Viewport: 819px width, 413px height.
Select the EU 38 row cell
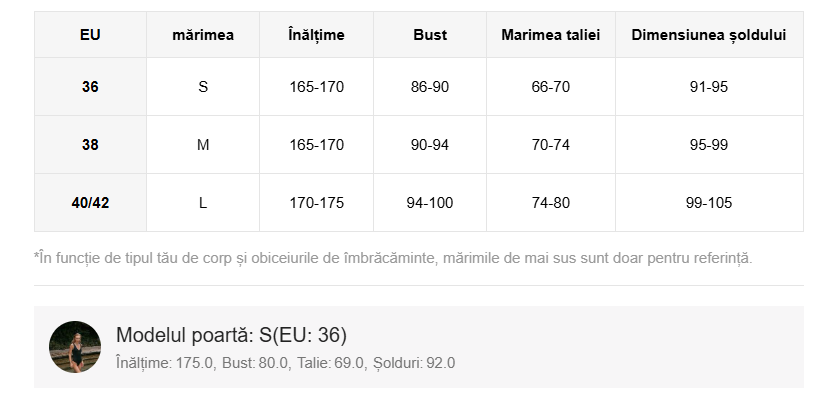point(90,145)
